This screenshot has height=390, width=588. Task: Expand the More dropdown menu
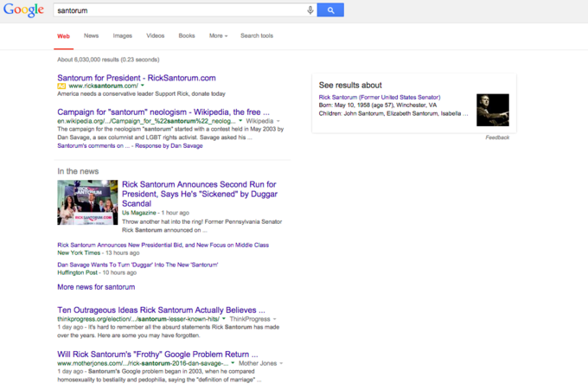point(218,35)
